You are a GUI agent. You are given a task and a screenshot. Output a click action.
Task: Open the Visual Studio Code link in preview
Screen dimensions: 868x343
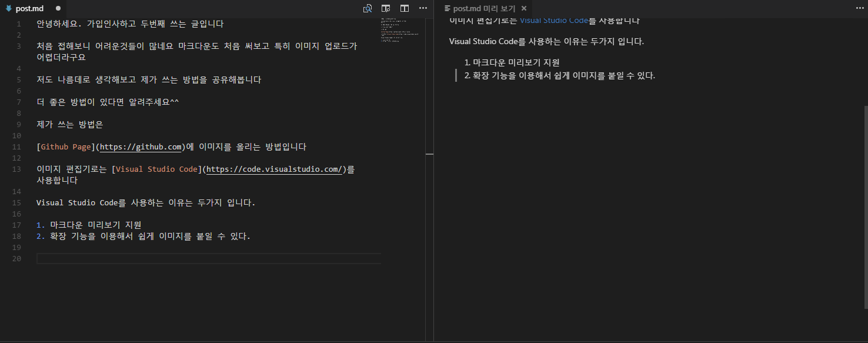(553, 21)
